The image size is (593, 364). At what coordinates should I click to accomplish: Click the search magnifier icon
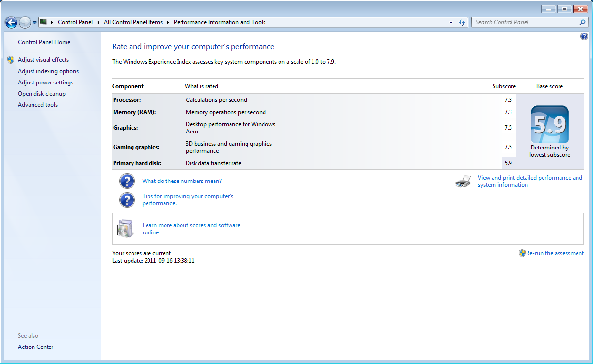(582, 22)
